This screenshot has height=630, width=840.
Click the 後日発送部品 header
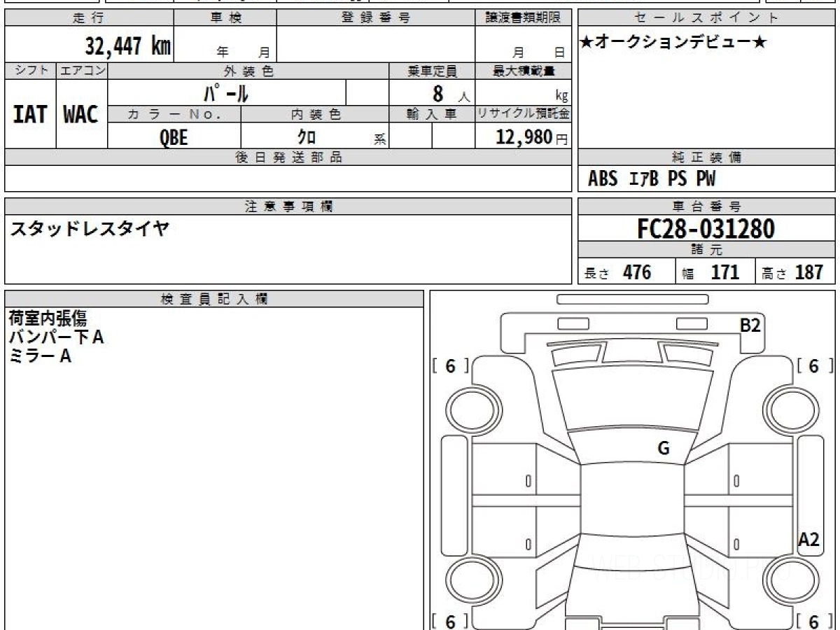click(x=288, y=157)
